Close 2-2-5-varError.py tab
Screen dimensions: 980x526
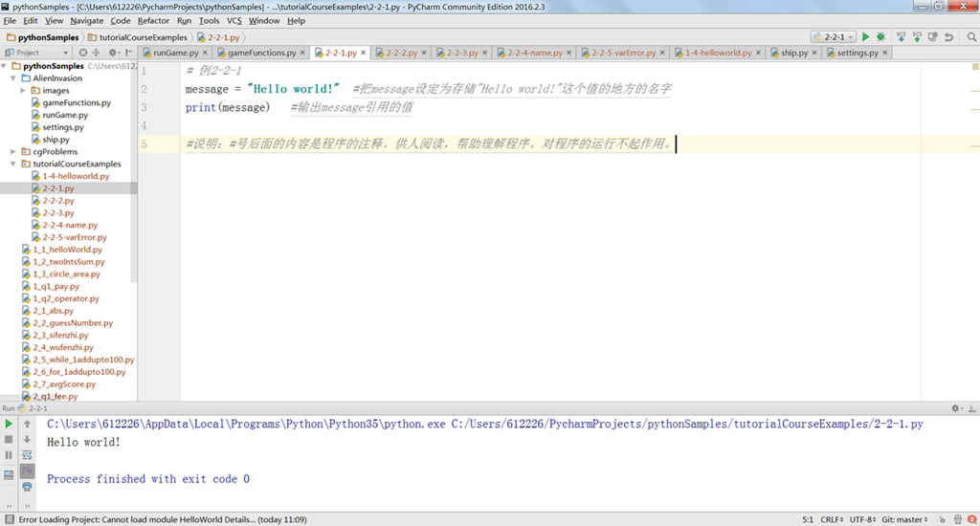point(662,53)
